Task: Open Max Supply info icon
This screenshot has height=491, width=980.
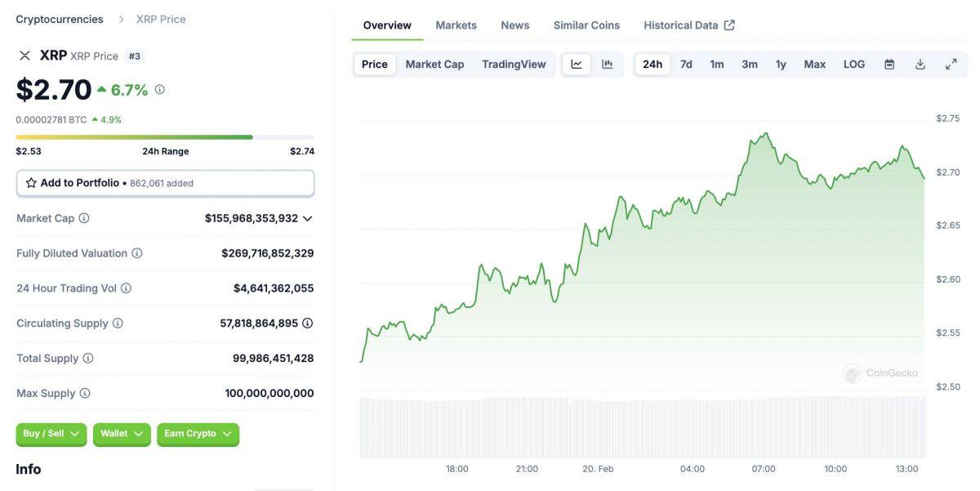Action: coord(85,394)
